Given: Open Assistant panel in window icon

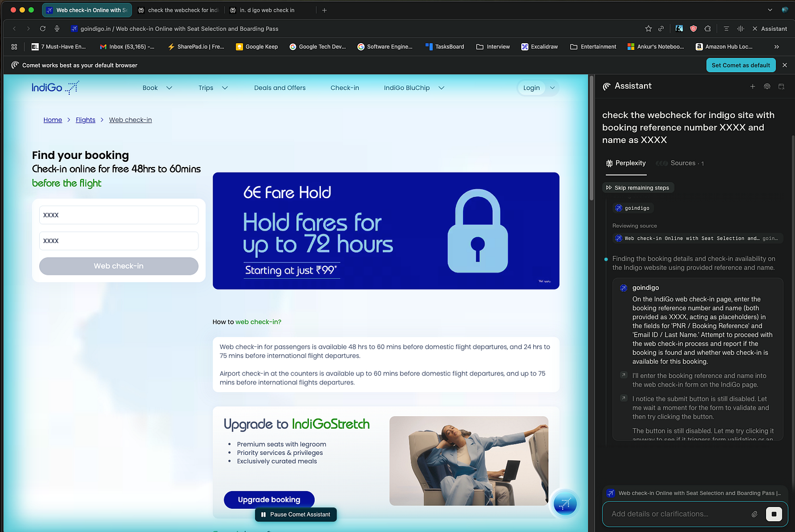Looking at the screenshot, I should 781,86.
